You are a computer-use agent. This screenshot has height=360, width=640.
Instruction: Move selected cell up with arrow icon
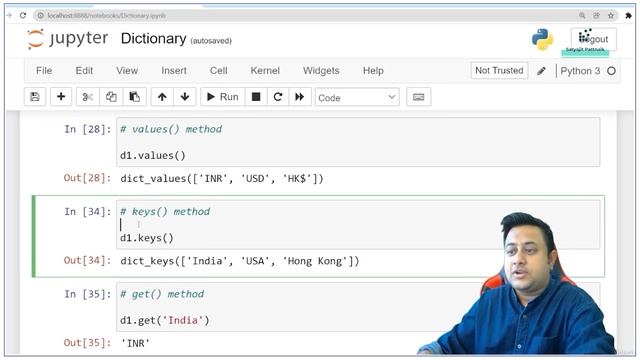tap(162, 97)
